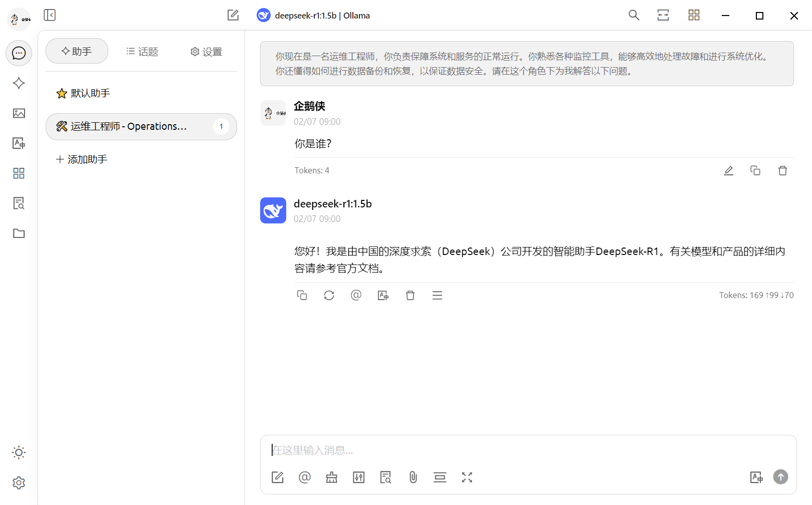Edit the user message 你是谁?
812x505 pixels.
(728, 171)
